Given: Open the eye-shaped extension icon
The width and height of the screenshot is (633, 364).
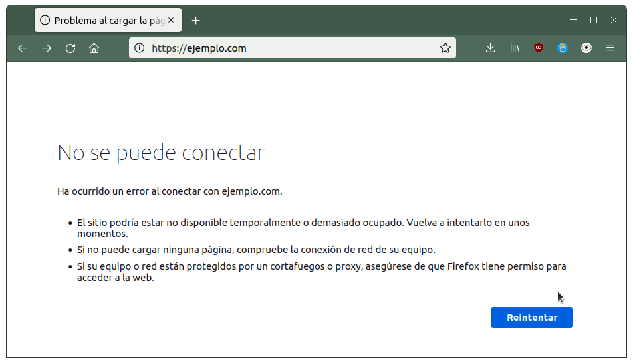Looking at the screenshot, I should [586, 48].
